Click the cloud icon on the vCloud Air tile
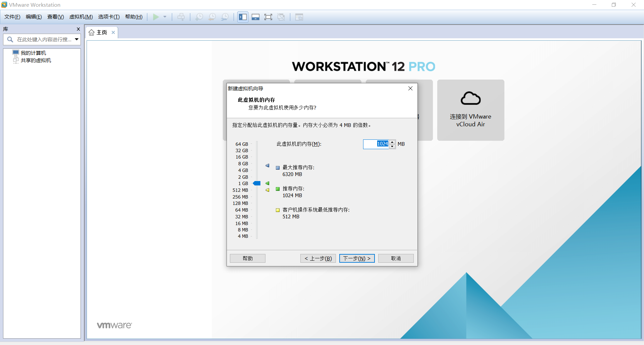 point(470,98)
